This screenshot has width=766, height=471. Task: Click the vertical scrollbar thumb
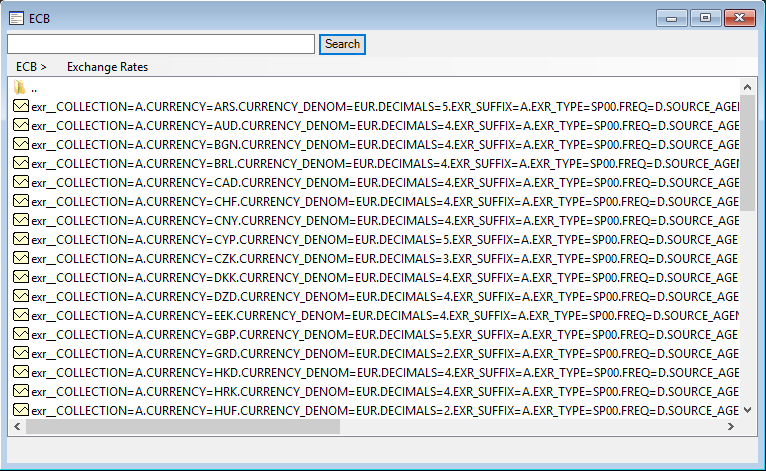(747, 153)
